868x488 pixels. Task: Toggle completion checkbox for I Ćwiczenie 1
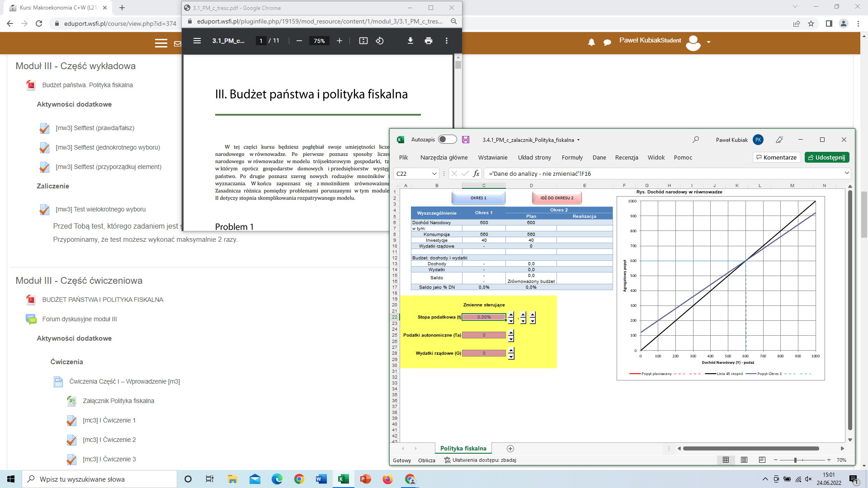click(71, 421)
